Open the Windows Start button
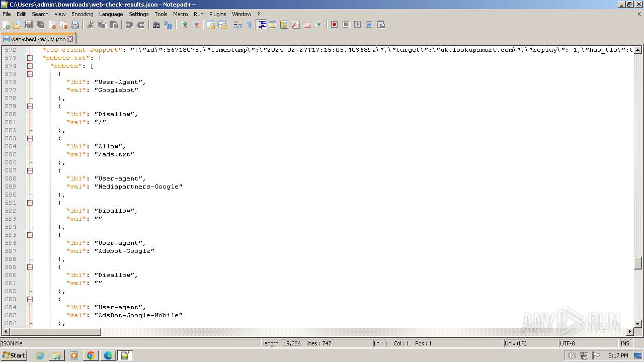The image size is (644, 362). click(x=14, y=355)
